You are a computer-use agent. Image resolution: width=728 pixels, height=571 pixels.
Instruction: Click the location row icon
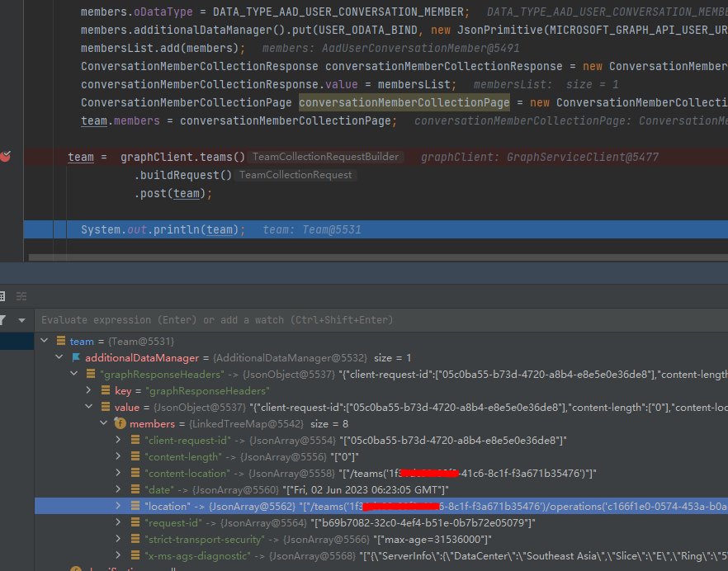135,506
